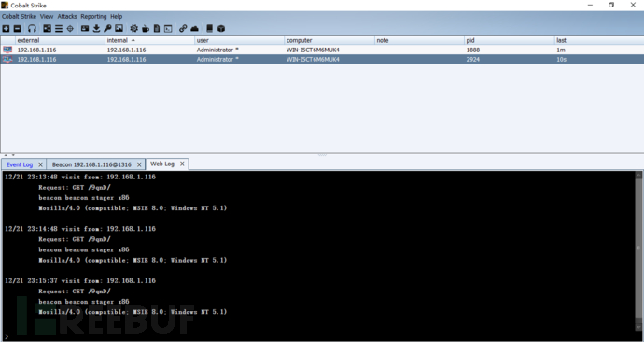The height and width of the screenshot is (342, 644).
Task: Open the View menu
Action: pos(47,17)
